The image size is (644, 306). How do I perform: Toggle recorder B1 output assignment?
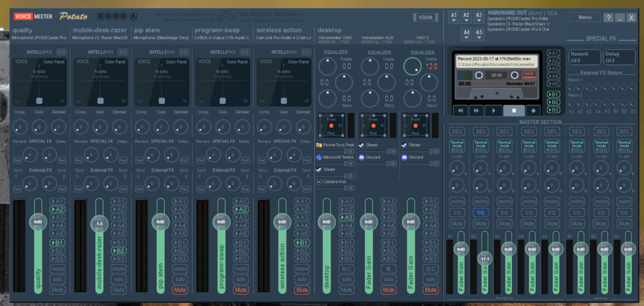pyautogui.click(x=553, y=94)
